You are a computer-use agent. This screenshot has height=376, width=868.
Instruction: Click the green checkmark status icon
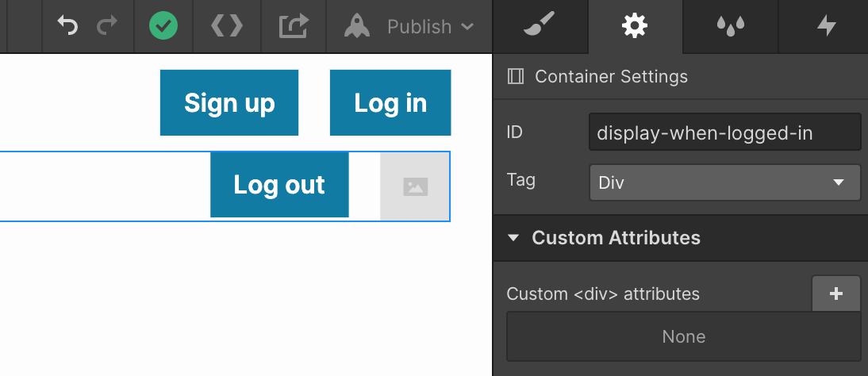pyautogui.click(x=163, y=26)
